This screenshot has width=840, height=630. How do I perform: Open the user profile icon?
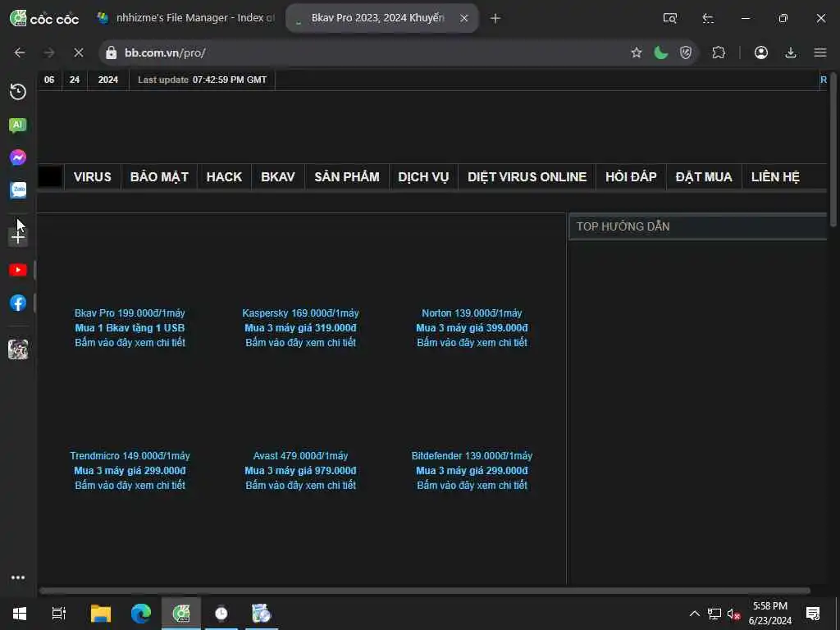[761, 52]
